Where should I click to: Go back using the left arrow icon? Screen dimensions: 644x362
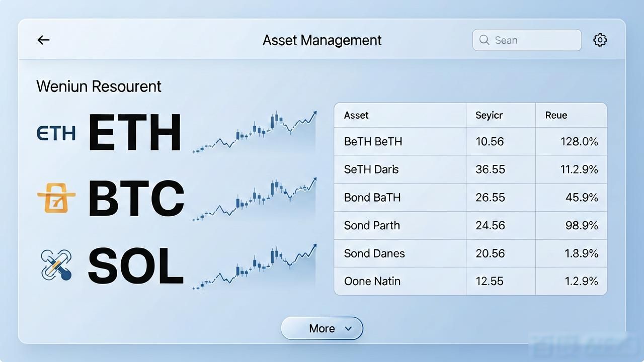44,40
